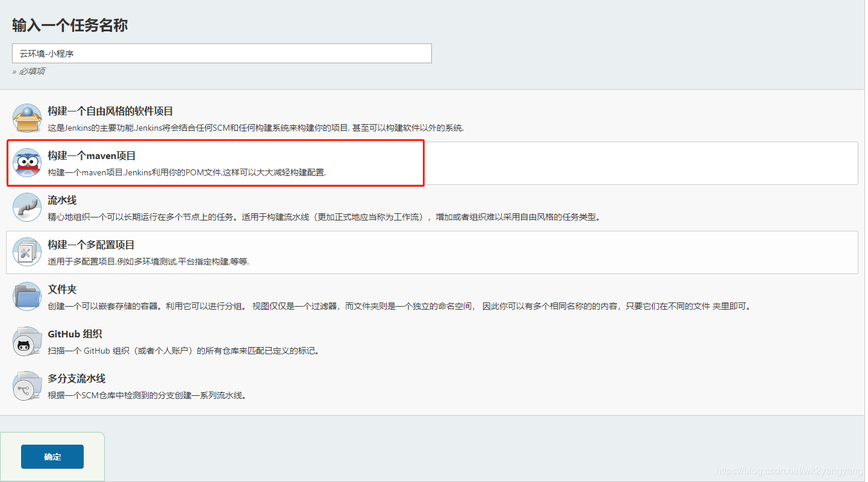Click the multibranch pipeline (多分支流水线) icon
The image size is (868, 482).
click(x=27, y=386)
